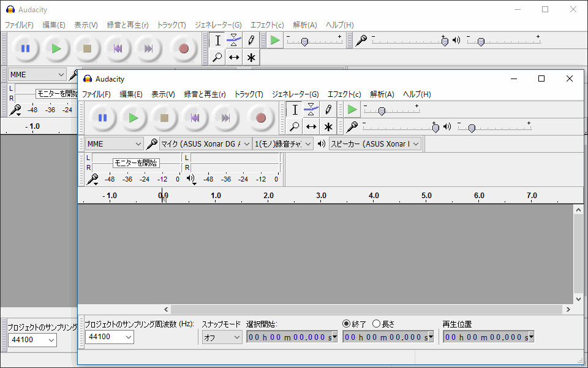
Task: Select the 長さ radio button
Action: click(376, 324)
